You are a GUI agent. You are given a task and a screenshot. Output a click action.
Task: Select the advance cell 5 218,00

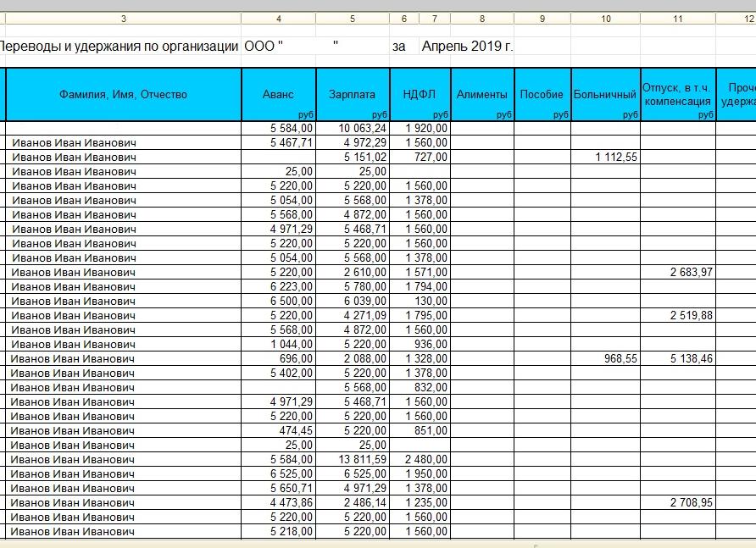pyautogui.click(x=279, y=532)
